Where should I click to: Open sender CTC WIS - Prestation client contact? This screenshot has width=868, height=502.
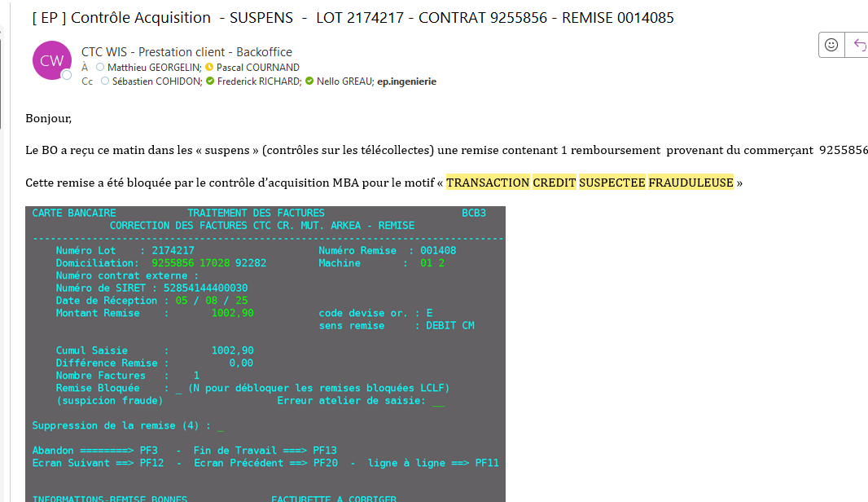[x=186, y=52]
